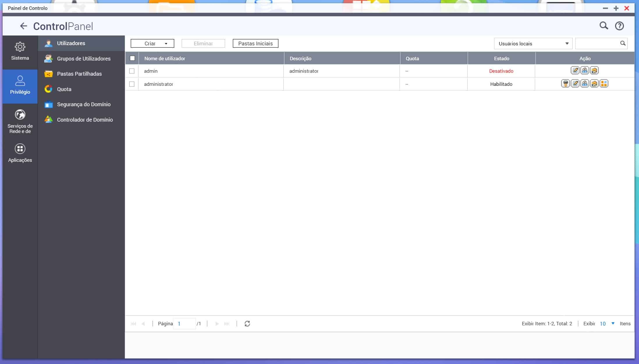
Task: Switch to the Sistema section
Action: [x=20, y=51]
